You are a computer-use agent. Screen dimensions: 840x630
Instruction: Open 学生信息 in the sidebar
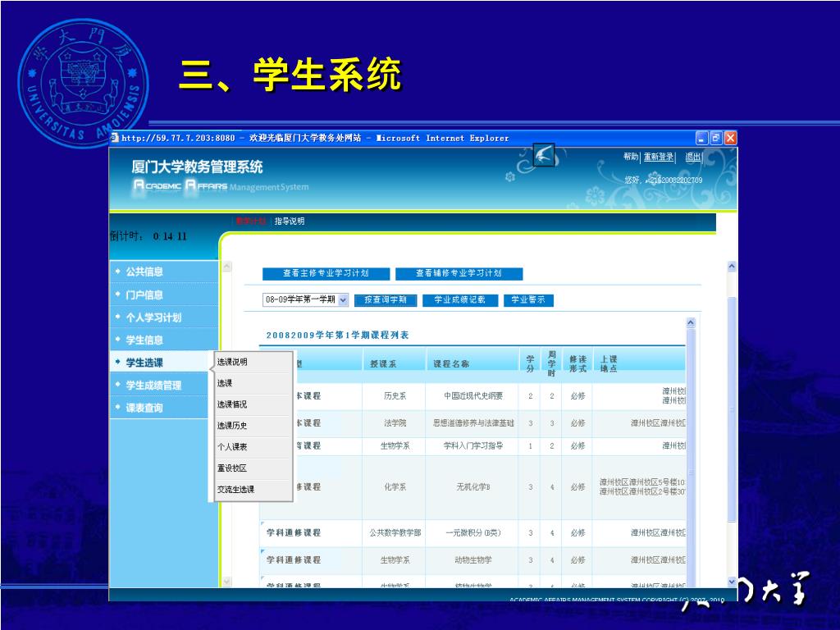(163, 340)
